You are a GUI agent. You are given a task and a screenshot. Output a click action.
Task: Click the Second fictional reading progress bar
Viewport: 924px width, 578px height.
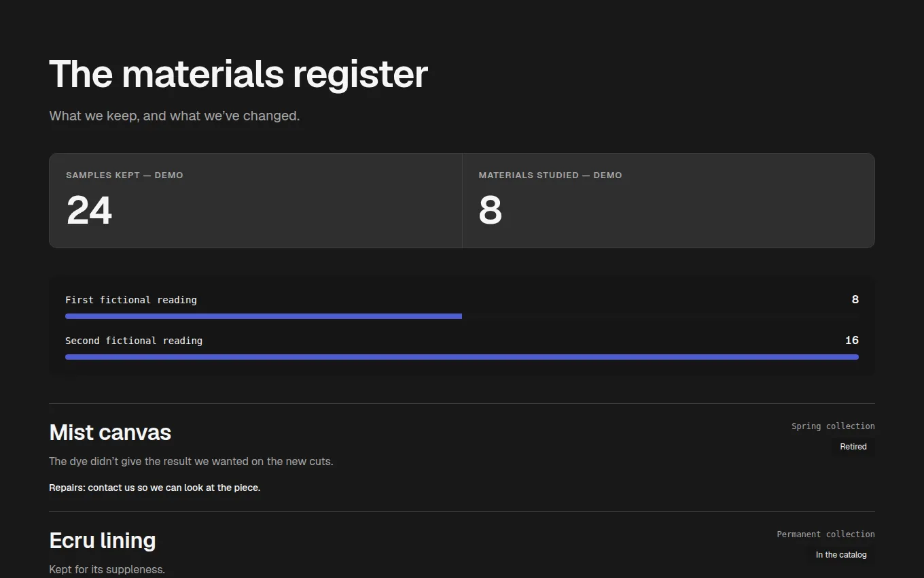point(462,357)
